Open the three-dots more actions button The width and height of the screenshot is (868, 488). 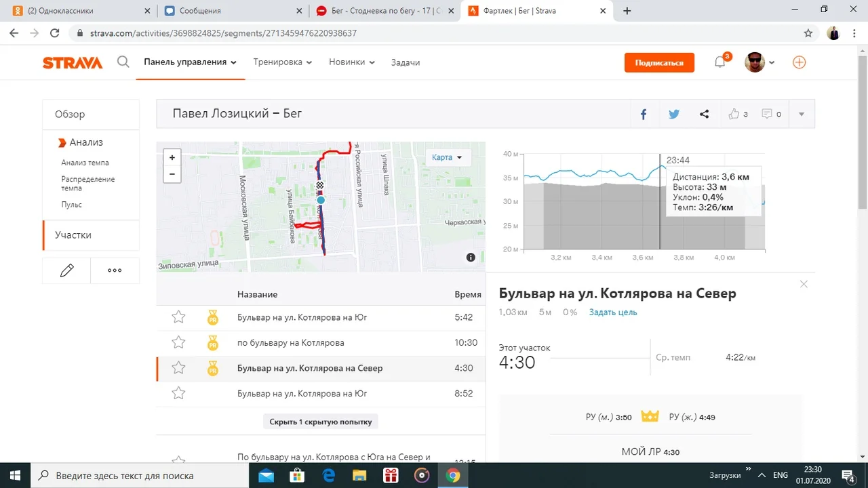[115, 270]
